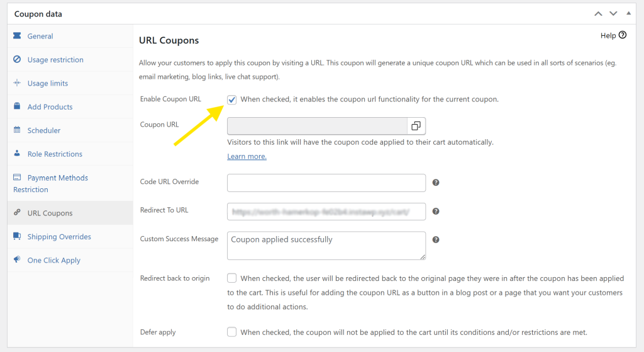Move Coupon data panel up
This screenshot has height=352, width=644.
point(599,14)
